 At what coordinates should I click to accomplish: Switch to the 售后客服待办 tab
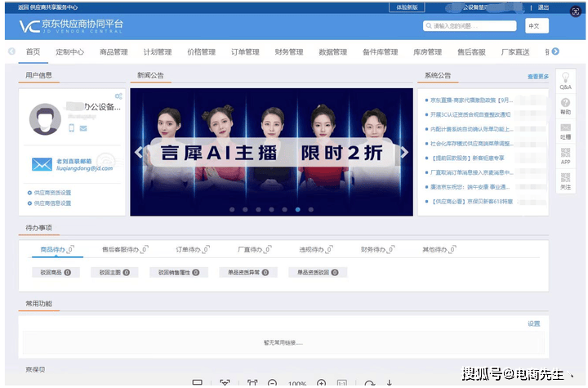point(125,249)
